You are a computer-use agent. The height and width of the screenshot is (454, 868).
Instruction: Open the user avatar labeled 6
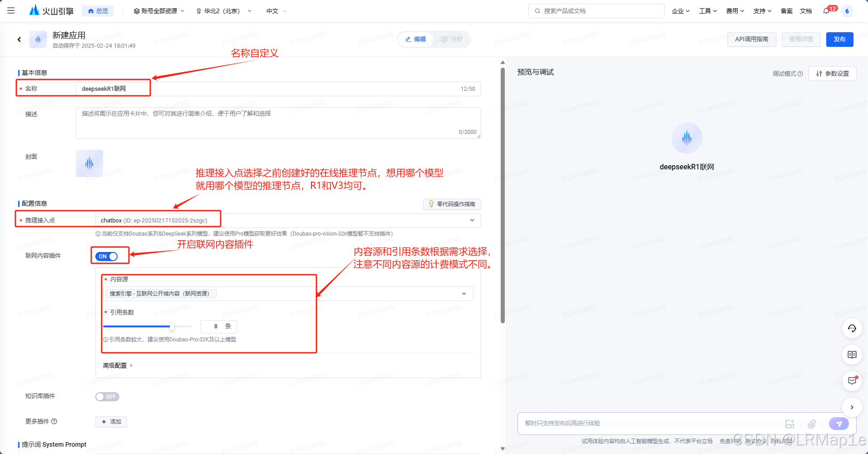coord(847,11)
